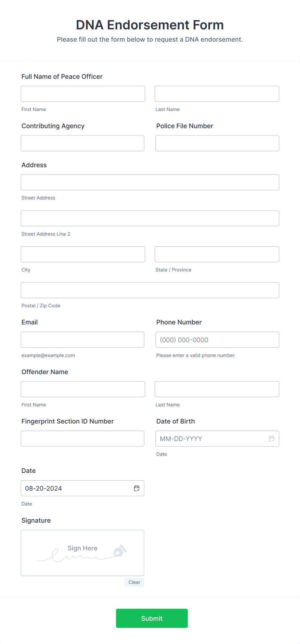The image size is (300, 644).
Task: Select the State / Province field
Action: [x=217, y=254]
